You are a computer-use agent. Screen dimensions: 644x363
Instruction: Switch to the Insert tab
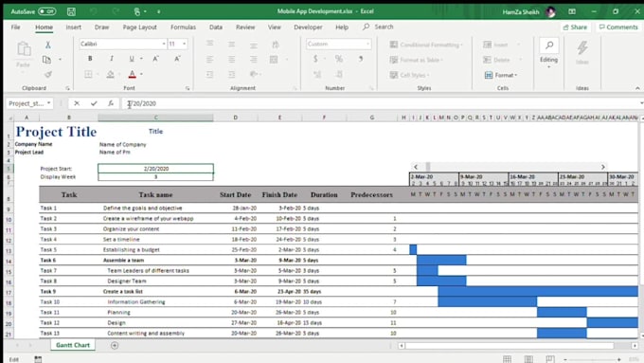pyautogui.click(x=74, y=27)
